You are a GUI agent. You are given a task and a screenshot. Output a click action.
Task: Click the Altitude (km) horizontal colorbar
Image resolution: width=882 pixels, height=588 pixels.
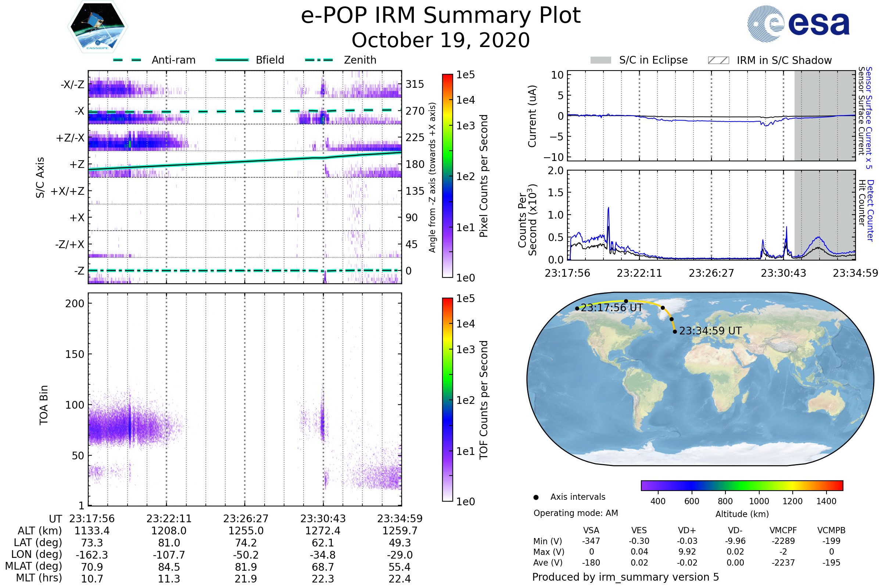742,485
